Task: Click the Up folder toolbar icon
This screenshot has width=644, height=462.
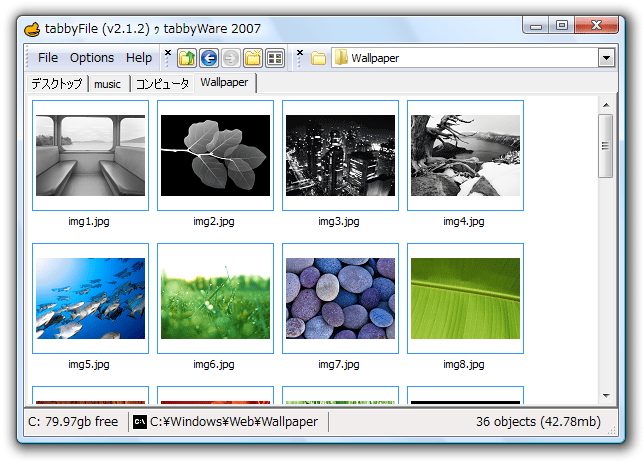Action: point(187,58)
